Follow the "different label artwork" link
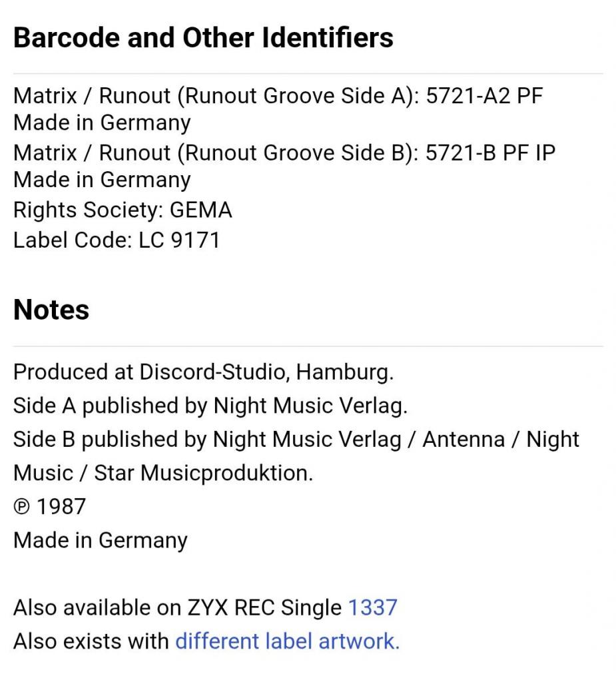This screenshot has height=682, width=616. click(x=287, y=641)
